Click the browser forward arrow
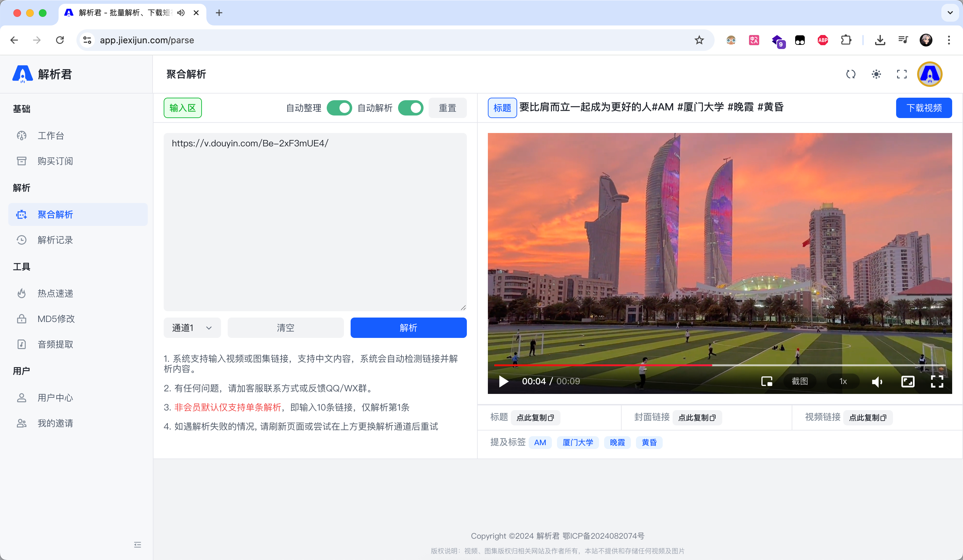Image resolution: width=963 pixels, height=560 pixels. (x=37, y=40)
